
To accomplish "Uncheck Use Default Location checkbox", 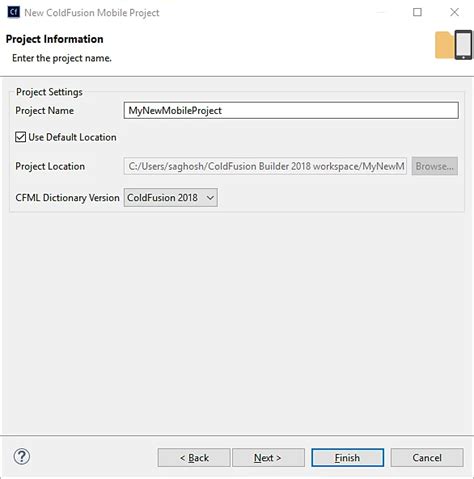I will click(20, 137).
